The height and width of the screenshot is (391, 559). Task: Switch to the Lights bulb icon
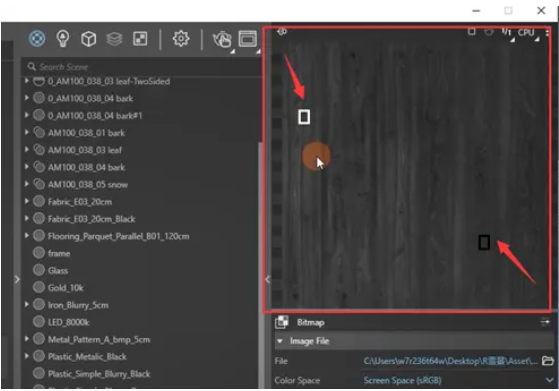(x=63, y=38)
